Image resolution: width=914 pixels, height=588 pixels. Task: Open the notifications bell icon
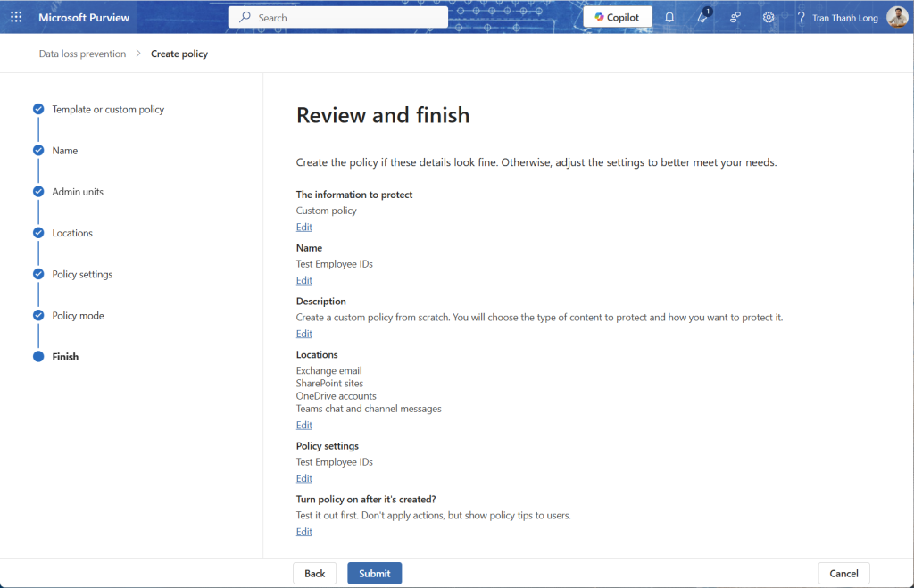[x=669, y=17]
